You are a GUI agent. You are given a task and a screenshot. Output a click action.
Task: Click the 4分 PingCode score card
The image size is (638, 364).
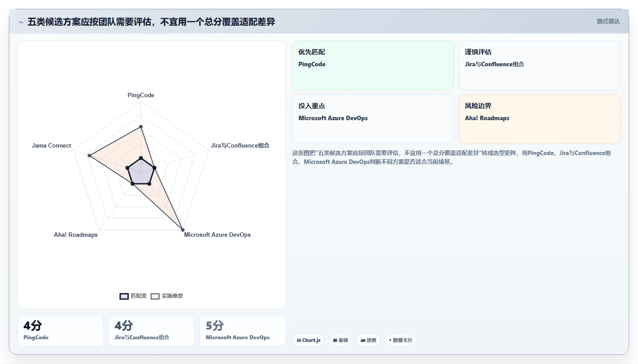pos(61,330)
